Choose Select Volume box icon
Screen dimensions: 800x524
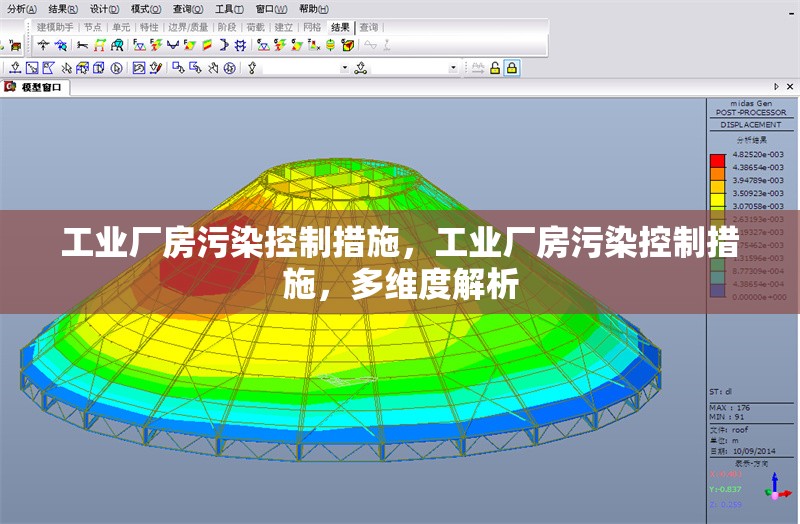pyautogui.click(x=99, y=68)
